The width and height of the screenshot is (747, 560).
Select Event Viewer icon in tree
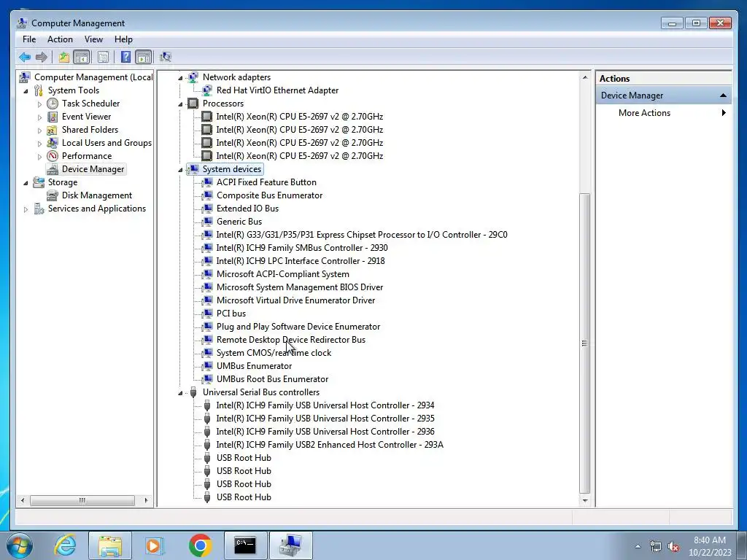(x=53, y=117)
